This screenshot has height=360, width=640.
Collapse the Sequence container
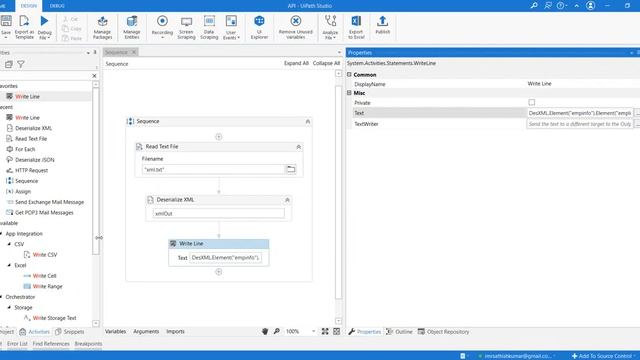point(308,121)
